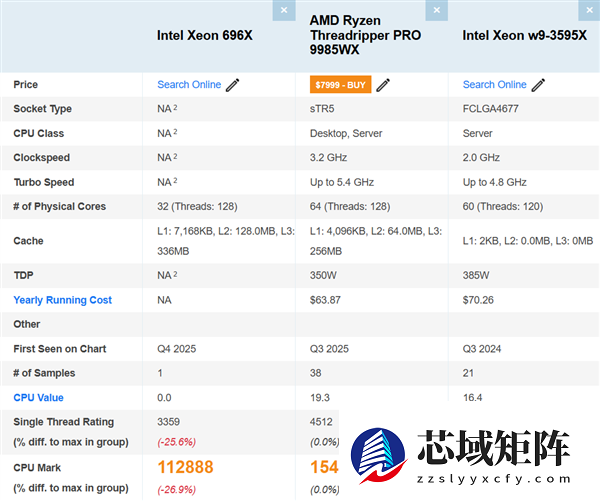Edit price pencil icon for Xeon w9-3595X
Viewport: 600px width, 501px height.
(538, 85)
